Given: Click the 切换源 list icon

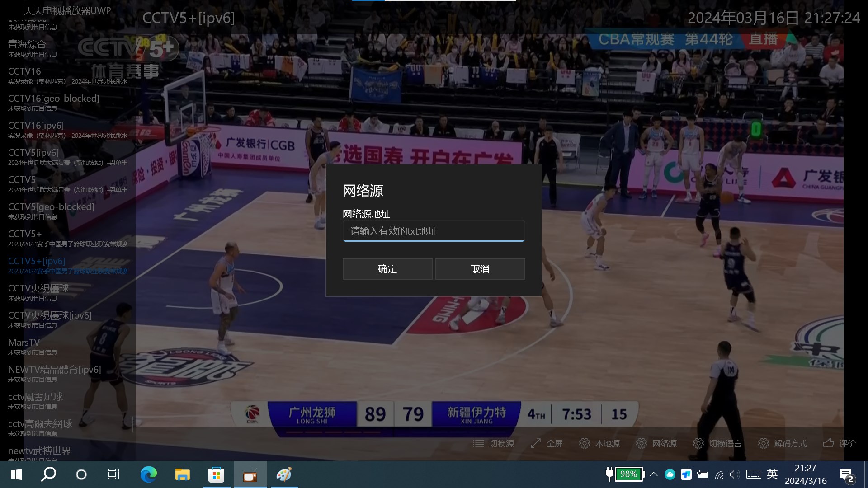Looking at the screenshot, I should tap(478, 443).
